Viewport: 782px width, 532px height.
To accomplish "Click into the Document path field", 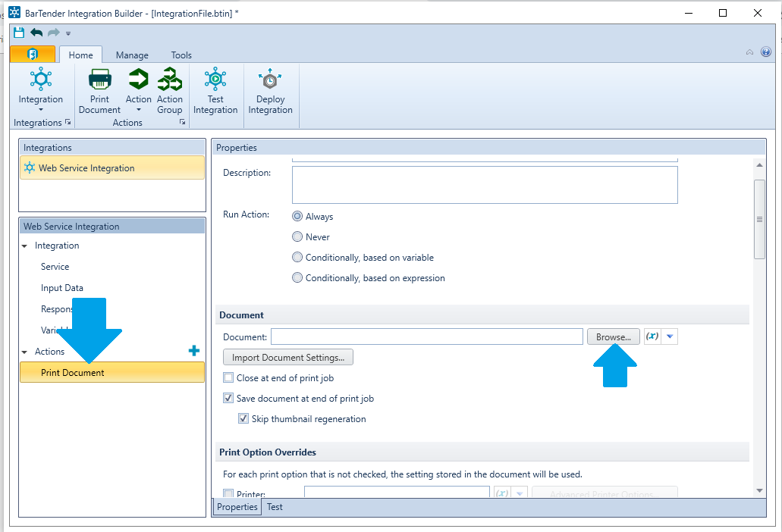I will (427, 336).
